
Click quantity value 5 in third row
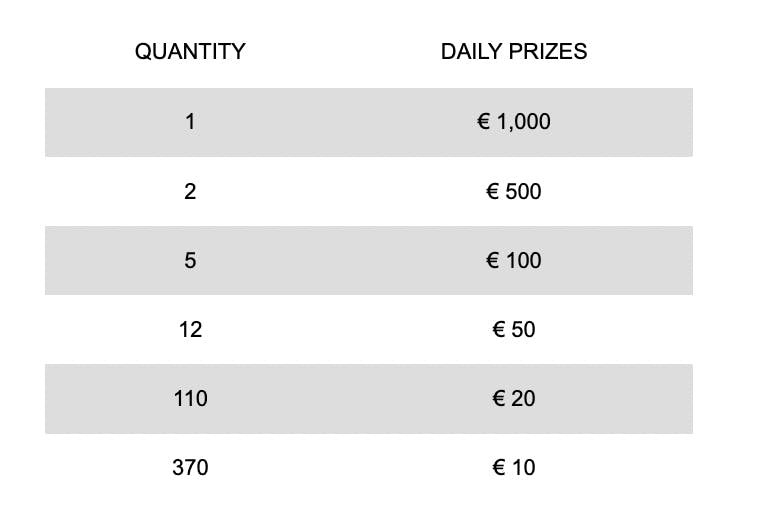coord(190,260)
